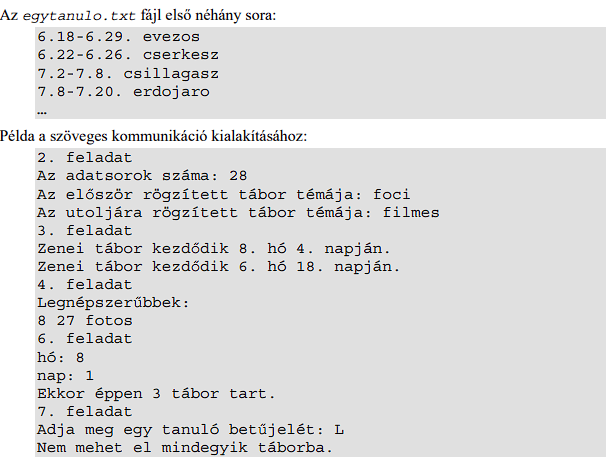
Task: Click the 'Legnépszerűbbek:' line
Action: pos(113,303)
